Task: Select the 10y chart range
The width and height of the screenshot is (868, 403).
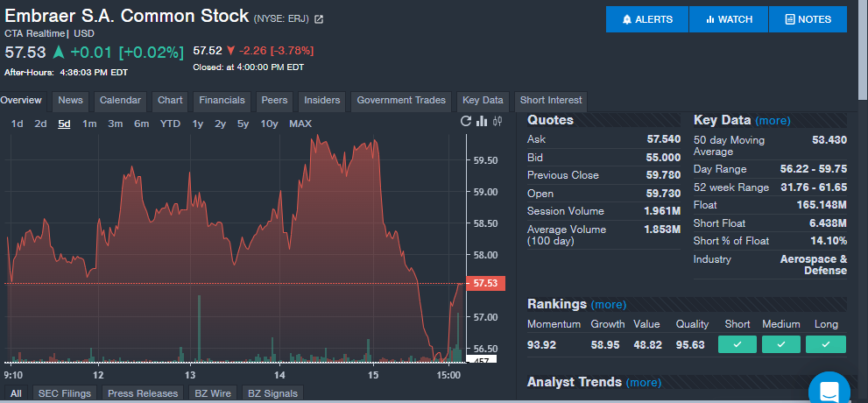Action: [269, 124]
